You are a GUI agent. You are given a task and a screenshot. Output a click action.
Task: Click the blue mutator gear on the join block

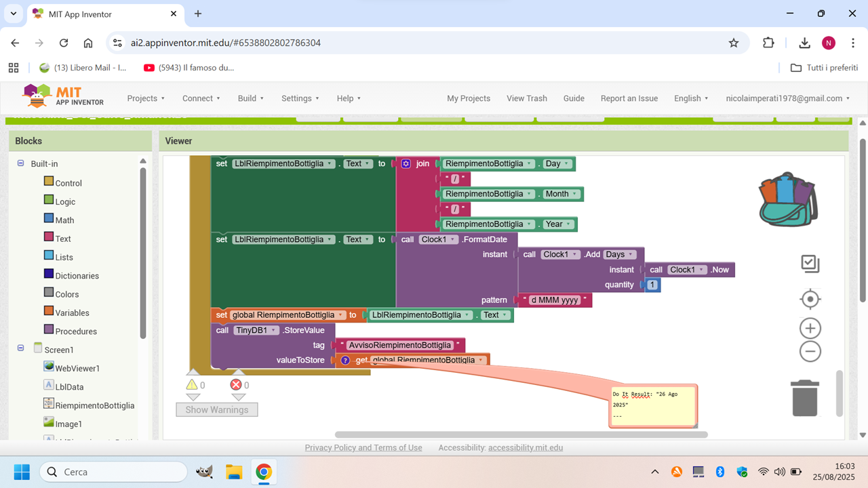coord(406,164)
